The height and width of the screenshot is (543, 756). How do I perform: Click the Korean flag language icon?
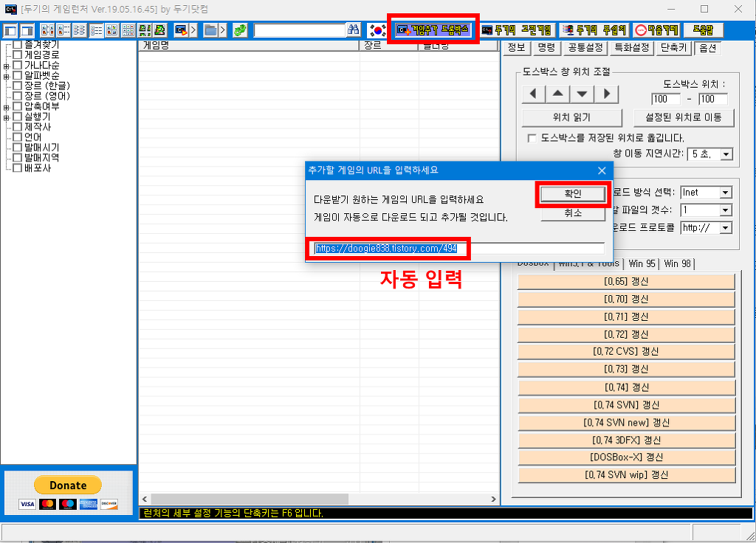(x=377, y=30)
